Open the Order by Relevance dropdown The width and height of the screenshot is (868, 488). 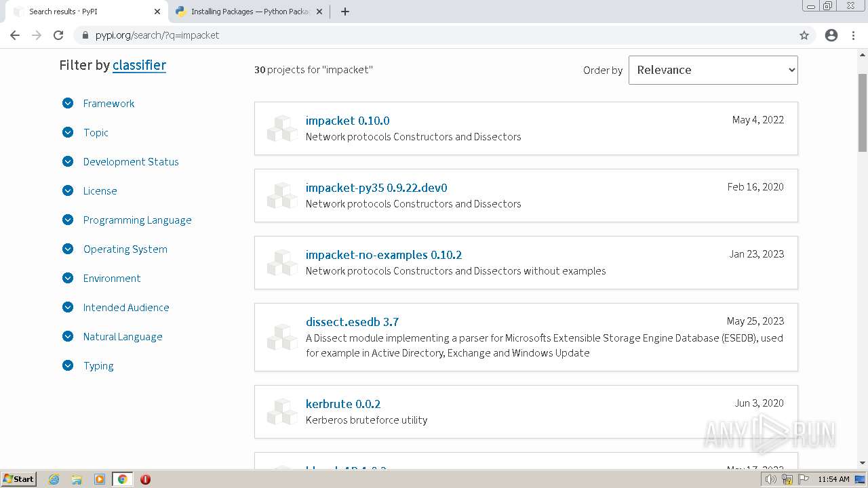[x=713, y=70]
